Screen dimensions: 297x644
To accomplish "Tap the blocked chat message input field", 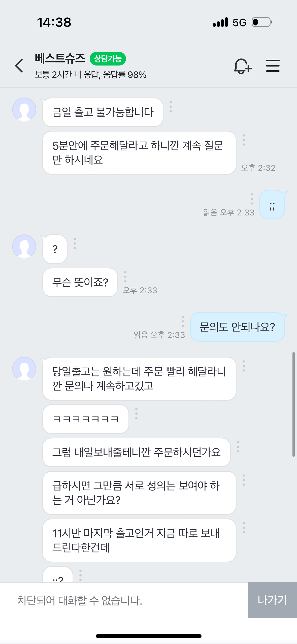I will point(124,600).
